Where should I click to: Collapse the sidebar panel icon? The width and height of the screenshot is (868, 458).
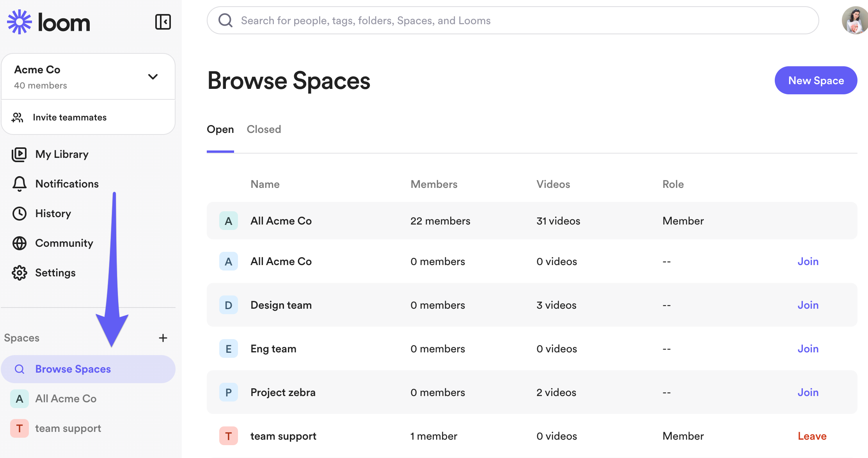[x=163, y=22]
